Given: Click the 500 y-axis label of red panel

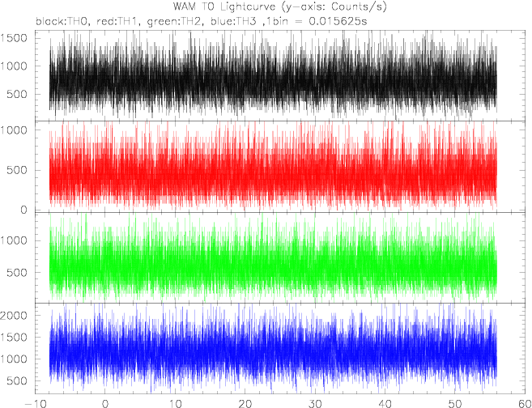Looking at the screenshot, I should [x=17, y=170].
